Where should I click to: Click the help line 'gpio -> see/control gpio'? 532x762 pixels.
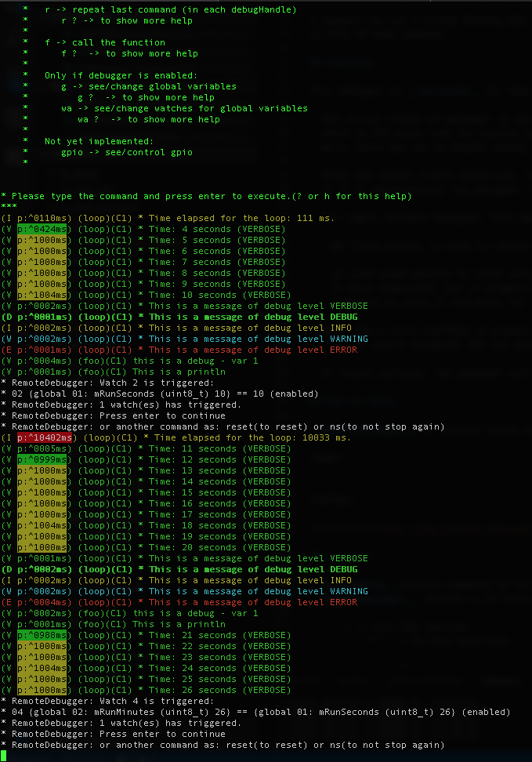pyautogui.click(x=127, y=152)
